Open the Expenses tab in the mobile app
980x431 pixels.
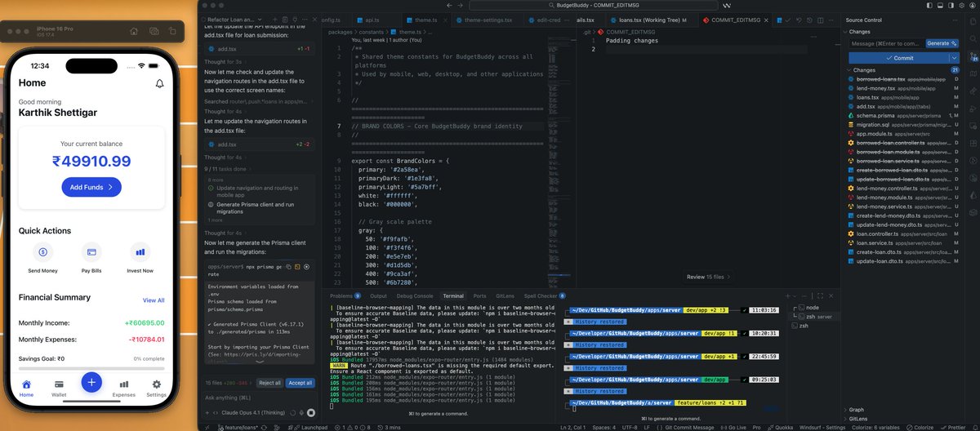coord(123,388)
